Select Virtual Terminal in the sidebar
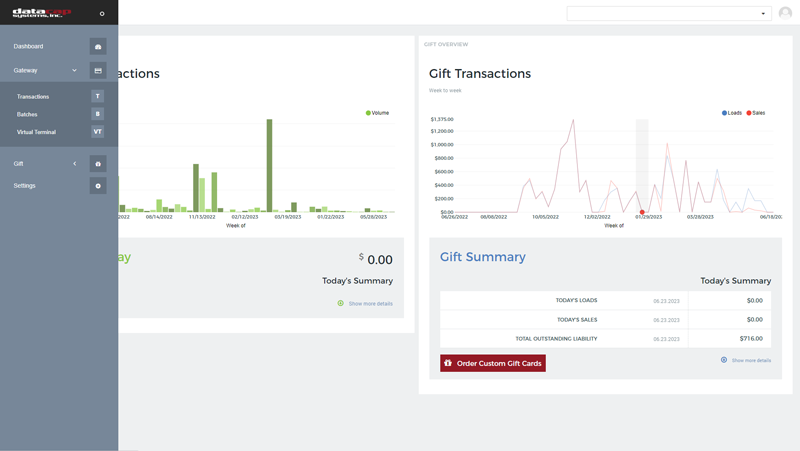 tap(36, 132)
